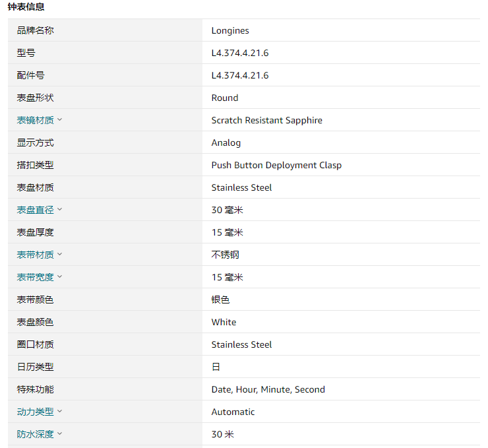
Task: Select Stainless Steel in the 圈口材质 row
Action: point(241,344)
